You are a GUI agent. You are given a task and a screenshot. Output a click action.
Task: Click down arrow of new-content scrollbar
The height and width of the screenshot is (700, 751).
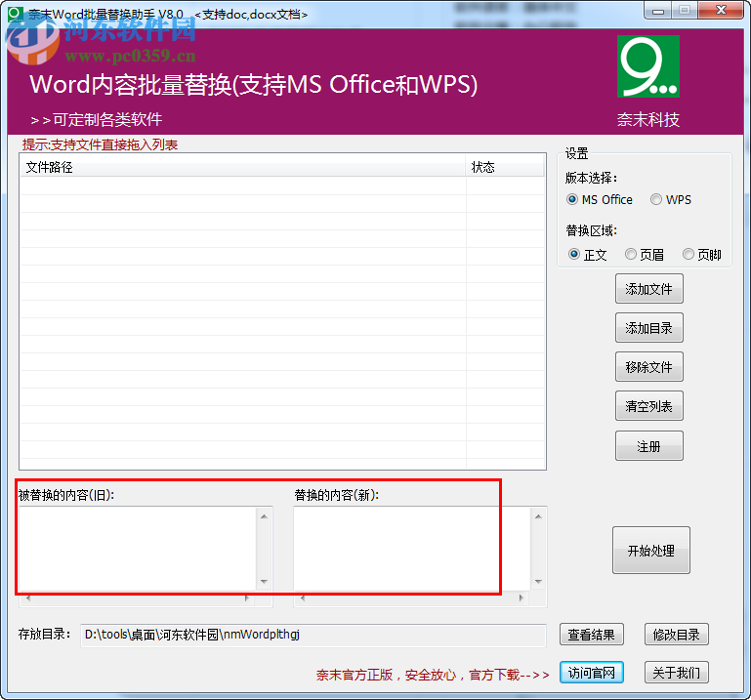538,581
